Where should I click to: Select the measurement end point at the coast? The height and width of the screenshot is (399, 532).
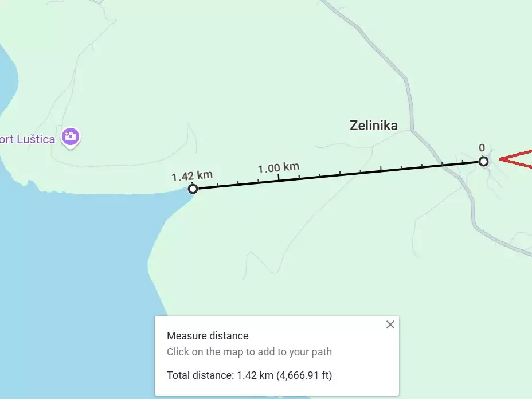click(193, 189)
